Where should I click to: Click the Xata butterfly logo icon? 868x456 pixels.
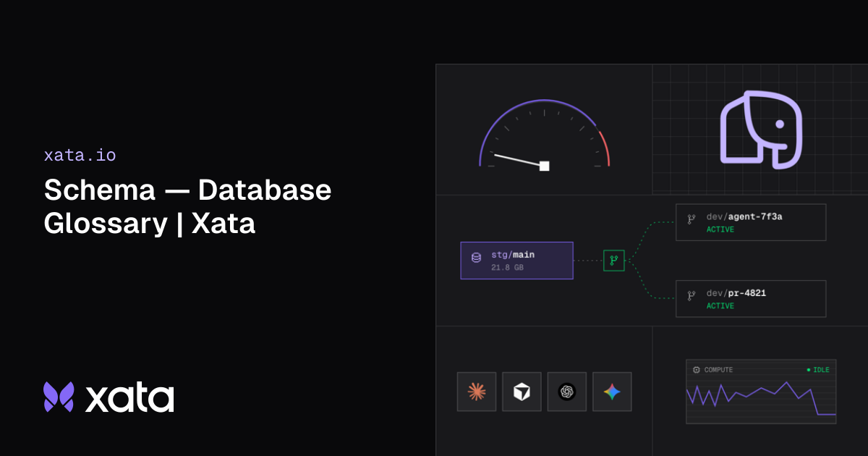[x=59, y=397]
